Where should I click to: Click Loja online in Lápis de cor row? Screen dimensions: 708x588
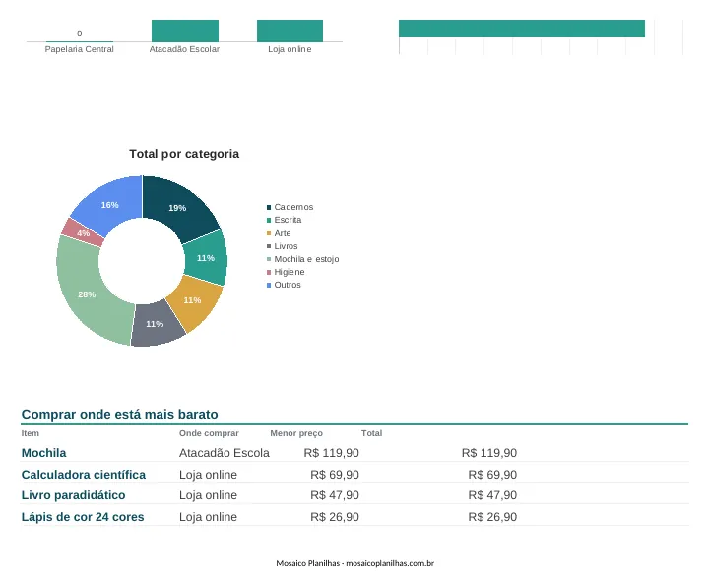[208, 517]
